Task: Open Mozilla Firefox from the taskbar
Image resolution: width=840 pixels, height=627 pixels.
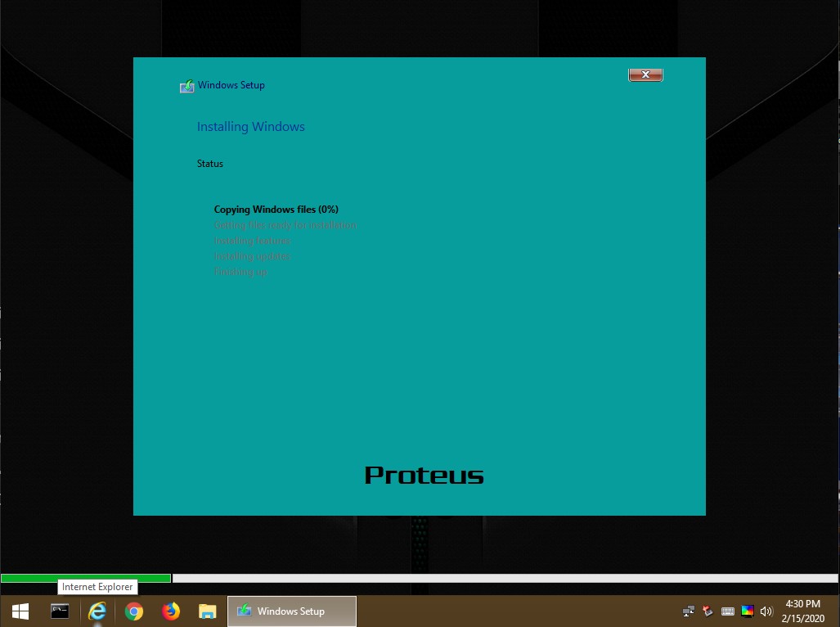Action: pyautogui.click(x=170, y=611)
